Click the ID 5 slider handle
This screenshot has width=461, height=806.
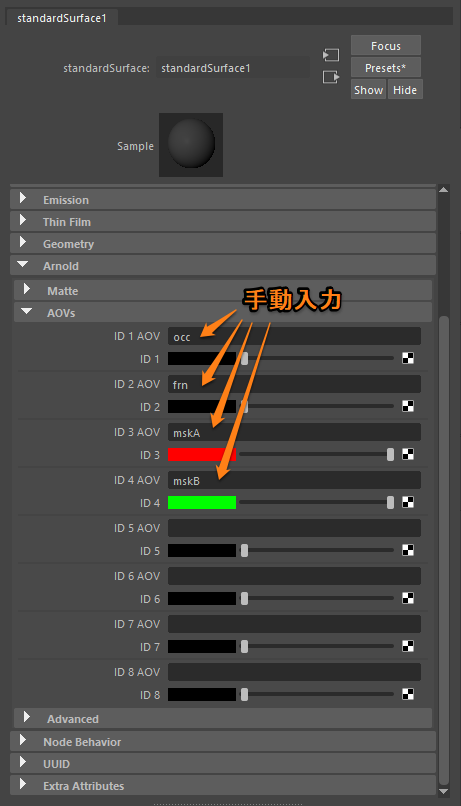pyautogui.click(x=245, y=551)
